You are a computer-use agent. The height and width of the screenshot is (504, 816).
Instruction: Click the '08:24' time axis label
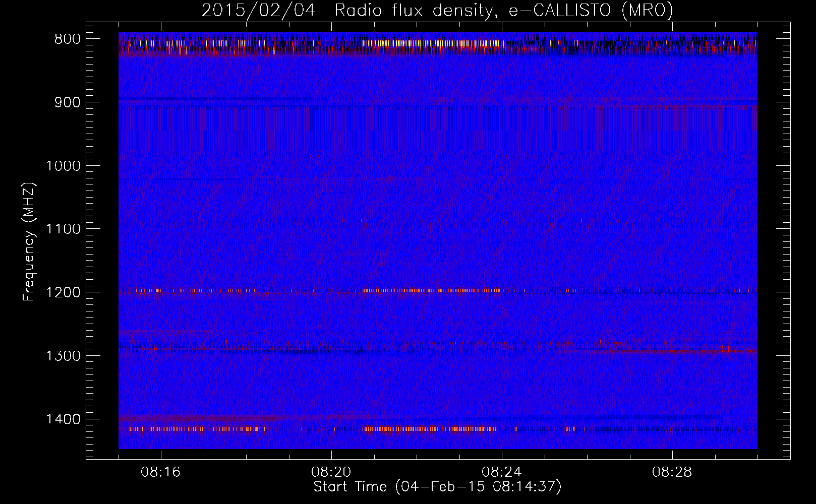point(502,472)
